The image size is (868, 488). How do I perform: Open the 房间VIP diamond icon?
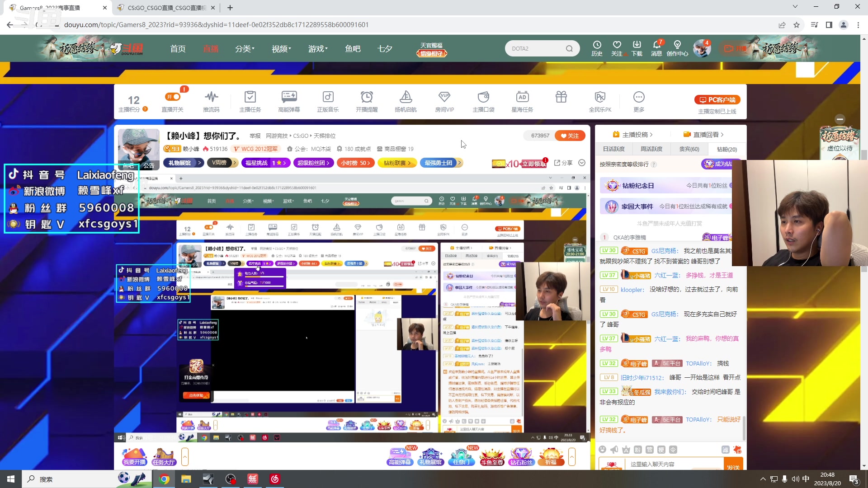[x=444, y=101]
